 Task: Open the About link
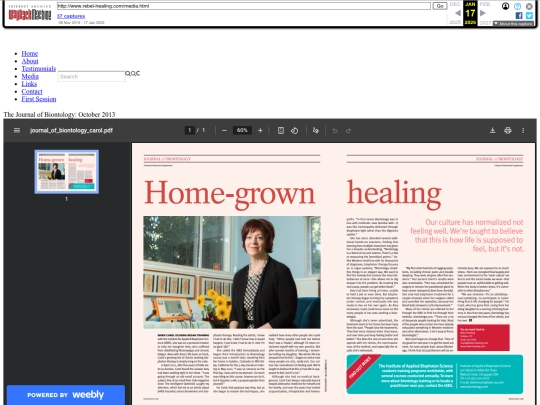pos(30,61)
